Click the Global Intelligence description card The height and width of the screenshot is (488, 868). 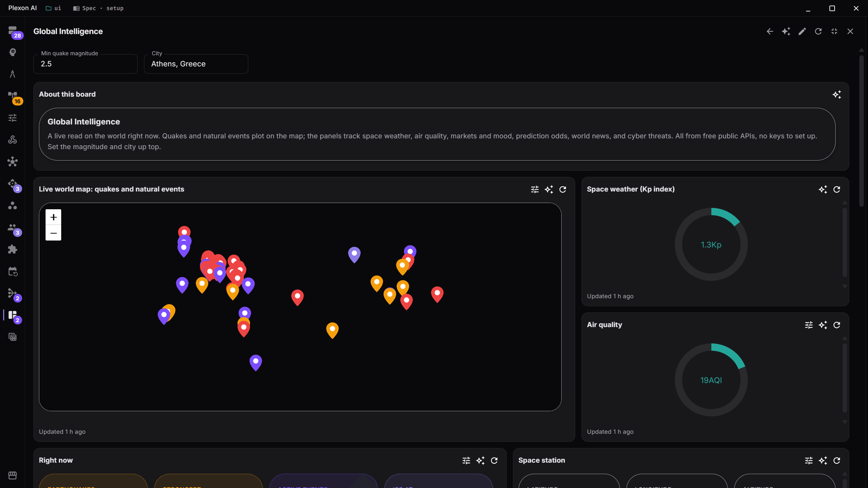[x=437, y=134]
